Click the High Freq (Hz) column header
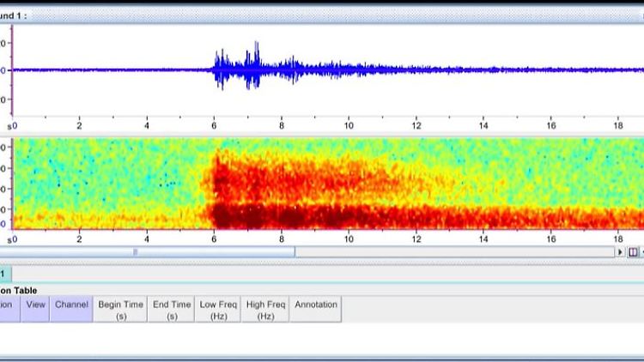This screenshot has width=644, height=362. pyautogui.click(x=265, y=310)
